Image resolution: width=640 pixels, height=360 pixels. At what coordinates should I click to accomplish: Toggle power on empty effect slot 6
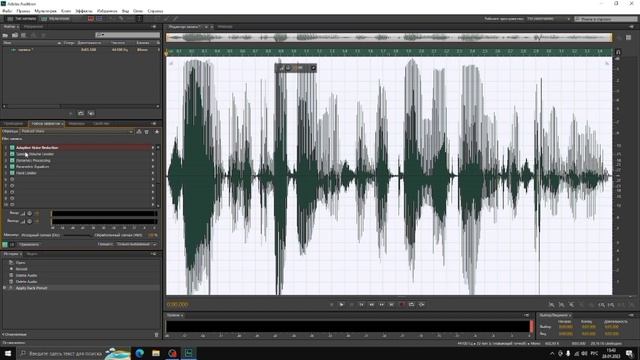click(12, 179)
